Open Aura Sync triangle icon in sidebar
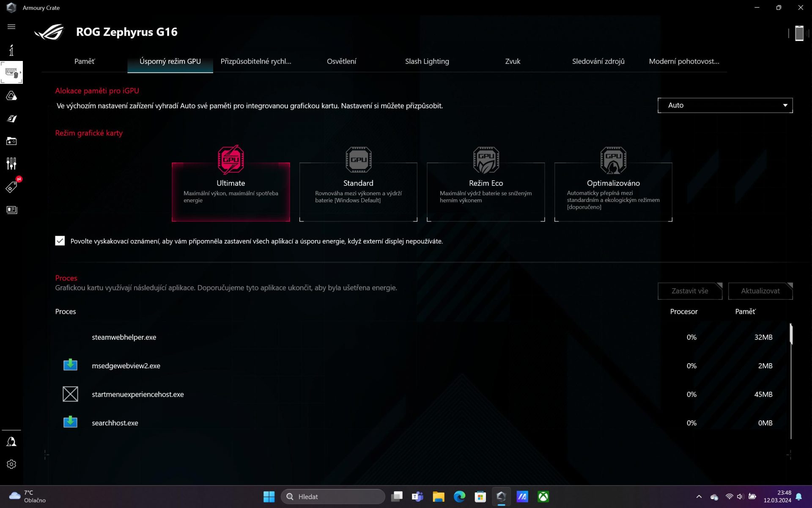812x508 pixels. (x=11, y=96)
